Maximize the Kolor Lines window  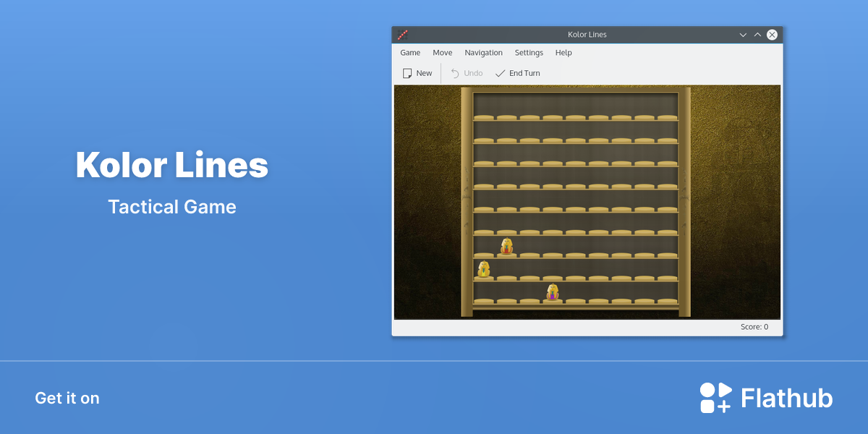(757, 34)
